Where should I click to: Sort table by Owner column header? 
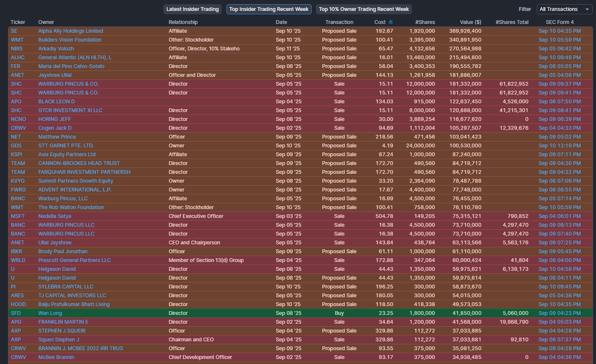(46, 22)
